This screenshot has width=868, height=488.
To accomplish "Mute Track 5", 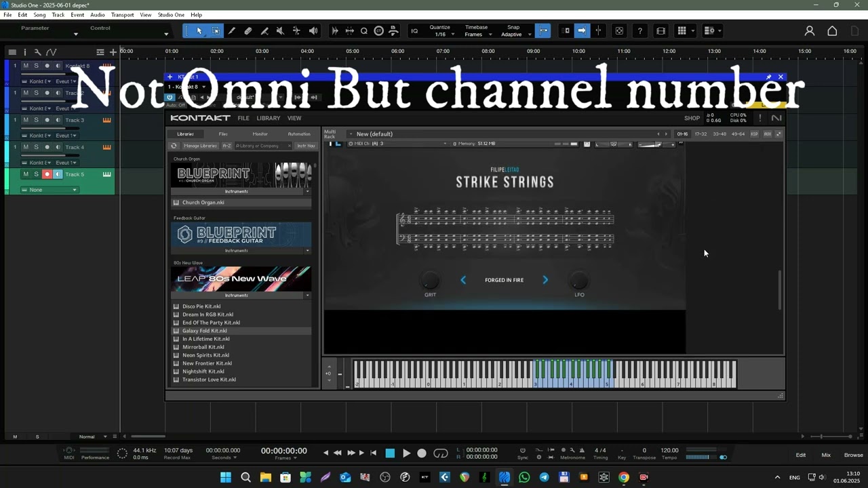I will (x=26, y=174).
